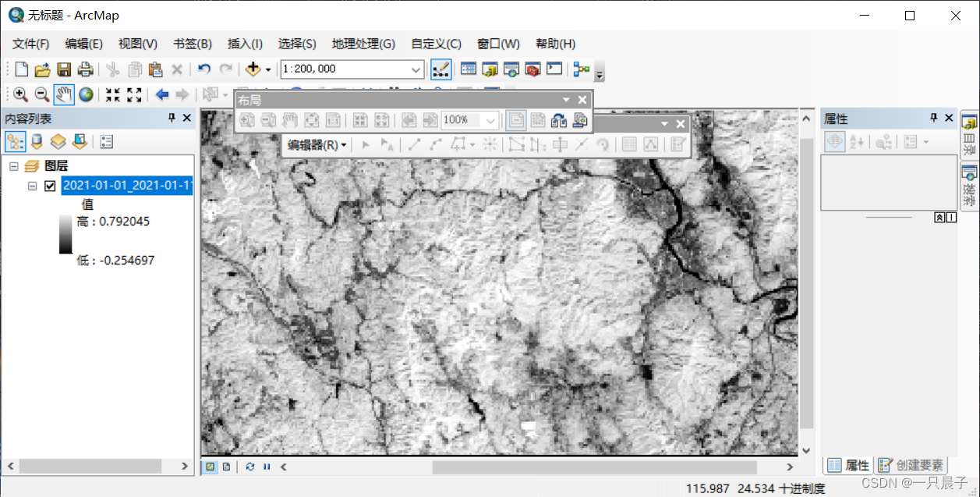Open the 地理处理(G) menu
This screenshot has height=497, width=980.
(363, 44)
